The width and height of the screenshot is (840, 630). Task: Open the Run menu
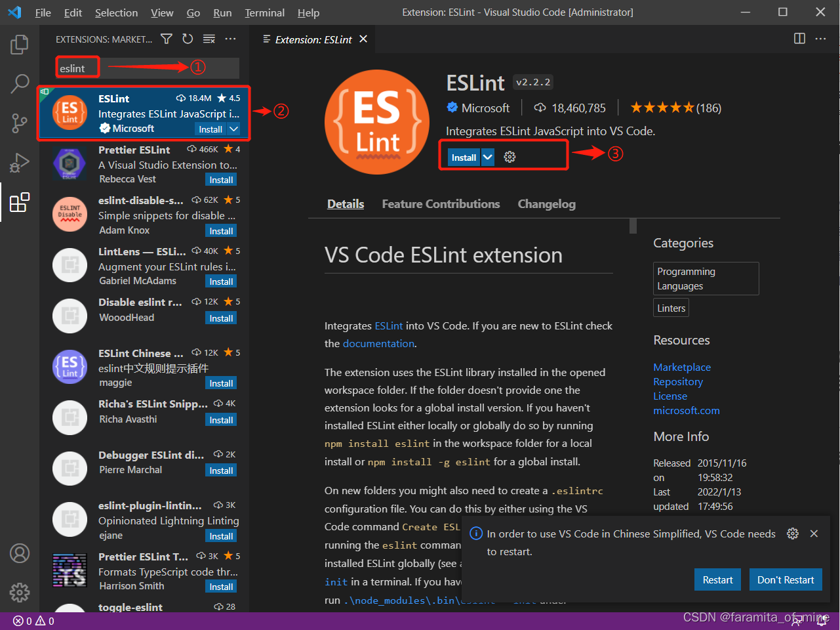click(222, 12)
